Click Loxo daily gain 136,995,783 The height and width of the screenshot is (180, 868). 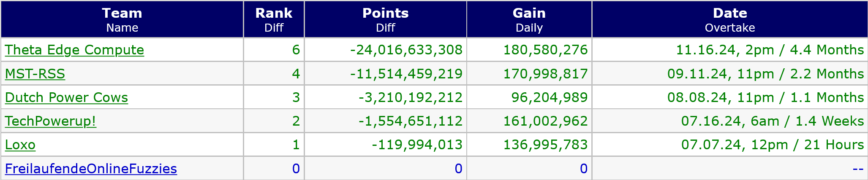pos(545,145)
